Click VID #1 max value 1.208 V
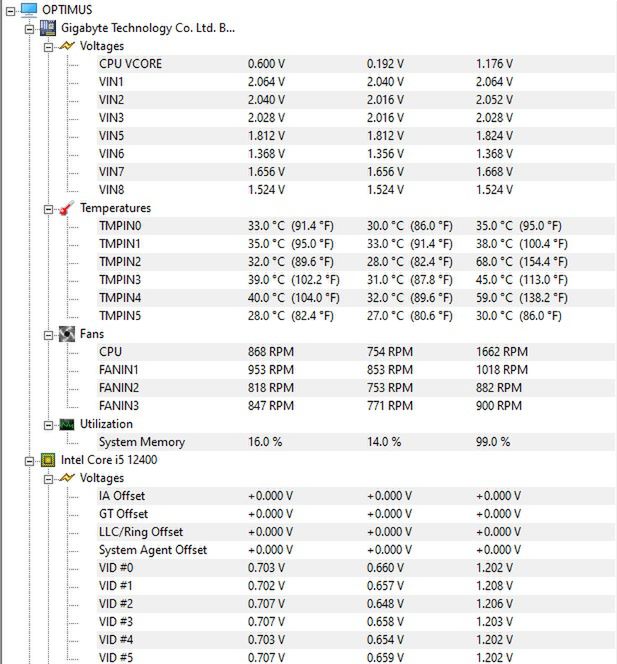 pyautogui.click(x=494, y=586)
